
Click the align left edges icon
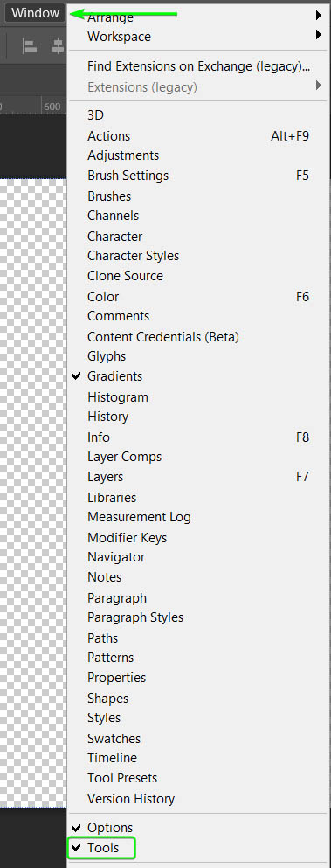pyautogui.click(x=30, y=46)
